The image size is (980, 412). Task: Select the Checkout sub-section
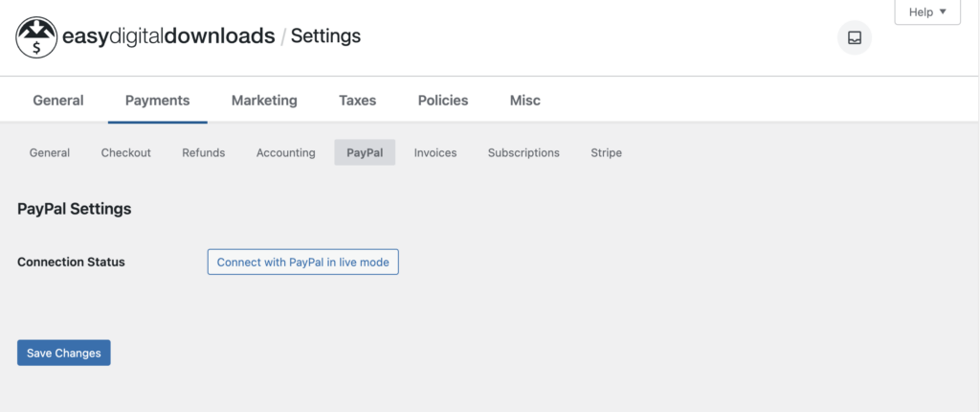click(126, 152)
